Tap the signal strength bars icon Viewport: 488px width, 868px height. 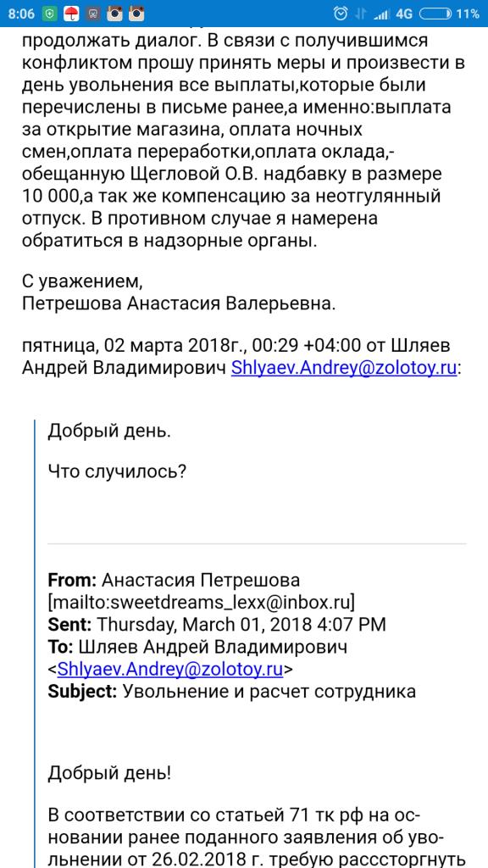(381, 15)
